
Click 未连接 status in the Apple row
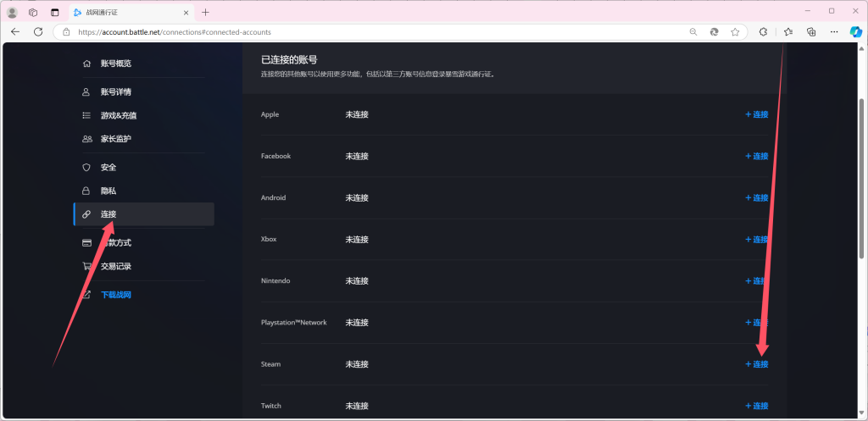tap(357, 114)
